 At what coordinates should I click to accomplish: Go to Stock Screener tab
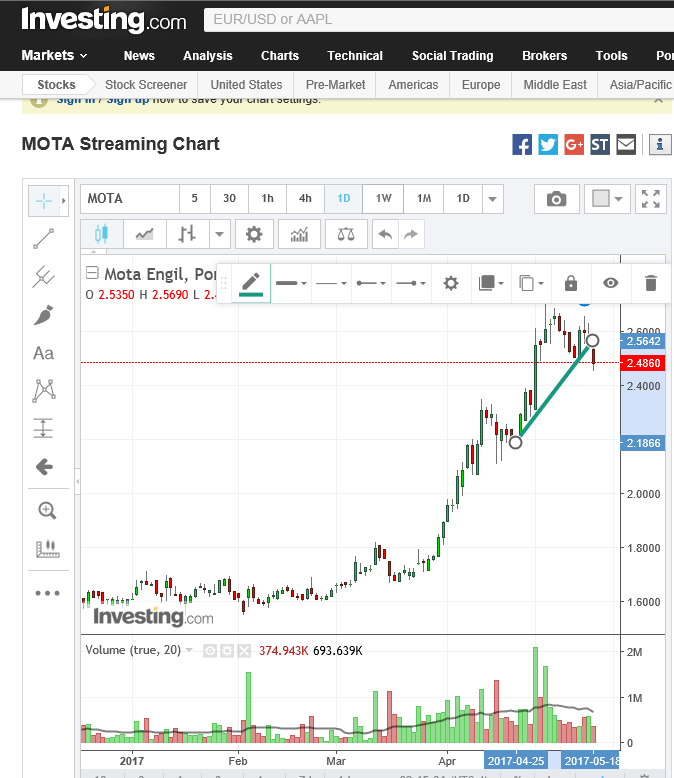click(146, 85)
